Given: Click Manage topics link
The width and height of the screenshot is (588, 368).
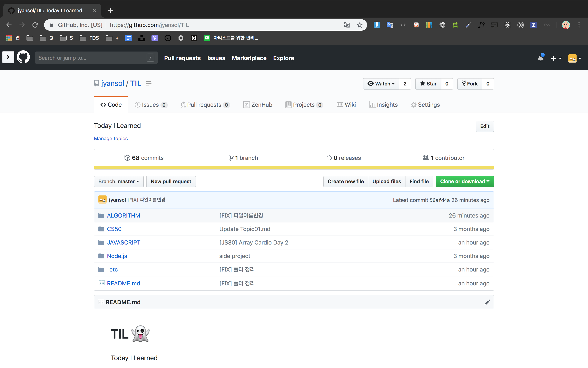Looking at the screenshot, I should (111, 138).
